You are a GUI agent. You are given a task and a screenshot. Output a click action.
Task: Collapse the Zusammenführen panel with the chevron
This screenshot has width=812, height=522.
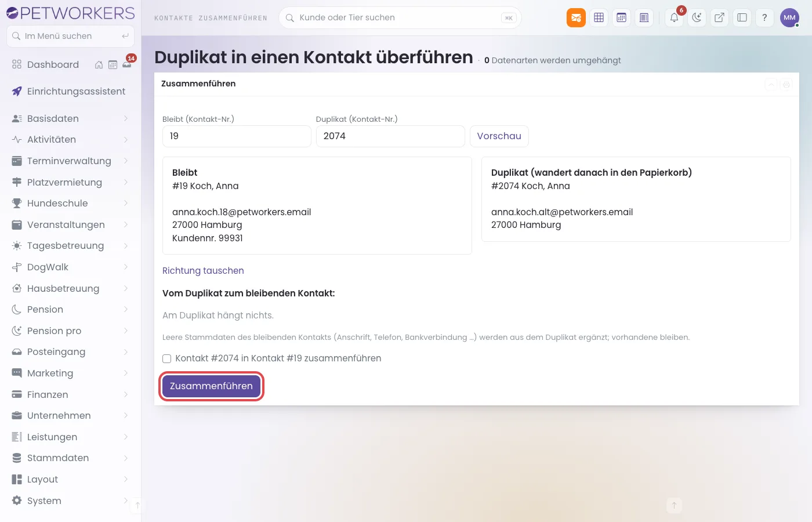771,85
